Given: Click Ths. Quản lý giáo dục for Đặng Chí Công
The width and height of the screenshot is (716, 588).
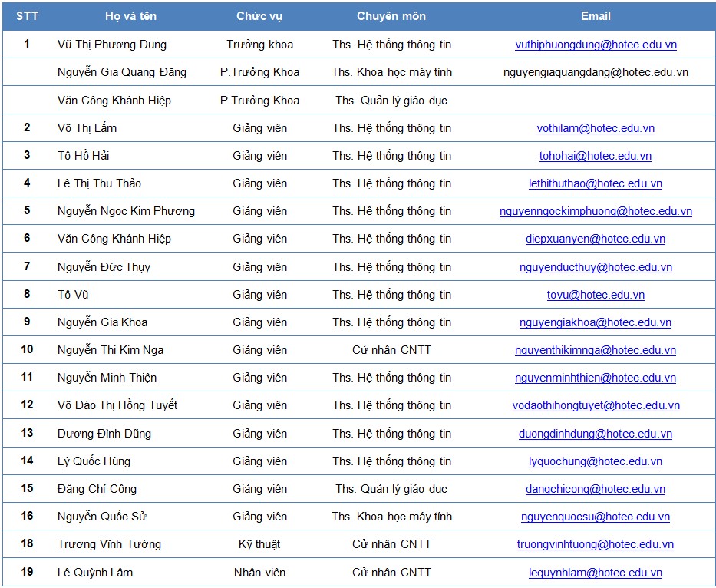Looking at the screenshot, I should point(391,489).
